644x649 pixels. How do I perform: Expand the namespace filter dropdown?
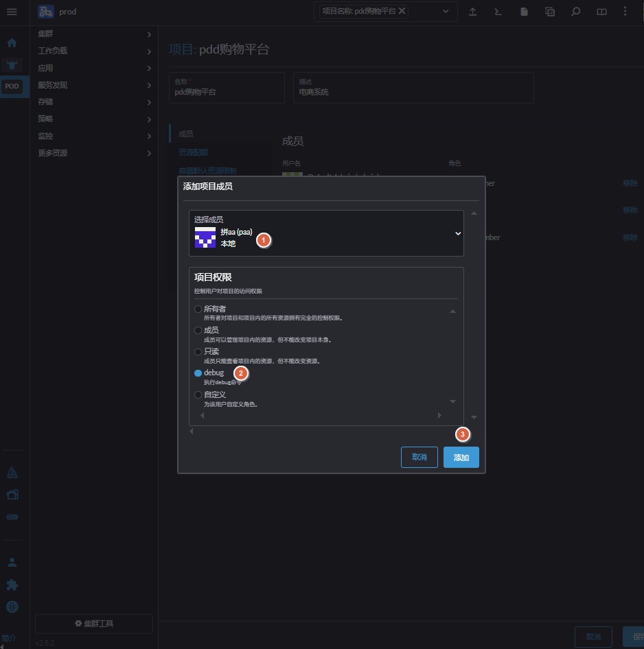tap(446, 11)
